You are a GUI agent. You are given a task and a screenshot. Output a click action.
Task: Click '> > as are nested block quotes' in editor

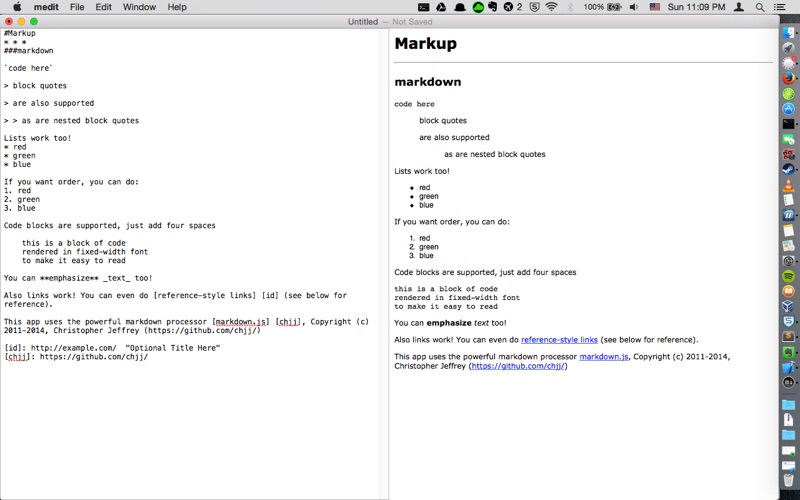click(71, 121)
